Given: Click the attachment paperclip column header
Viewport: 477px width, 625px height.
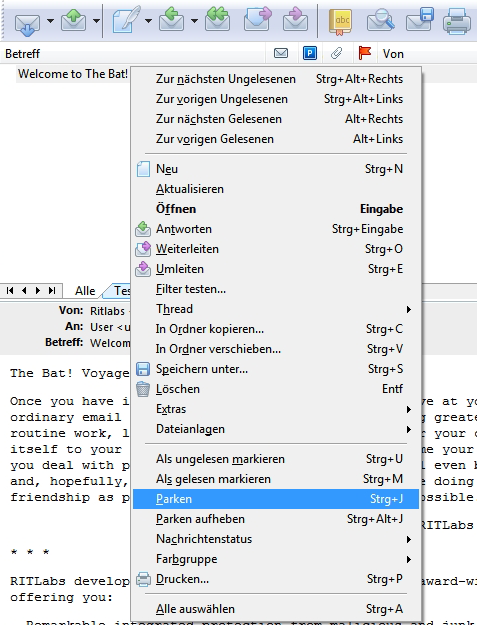Looking at the screenshot, I should [336, 53].
